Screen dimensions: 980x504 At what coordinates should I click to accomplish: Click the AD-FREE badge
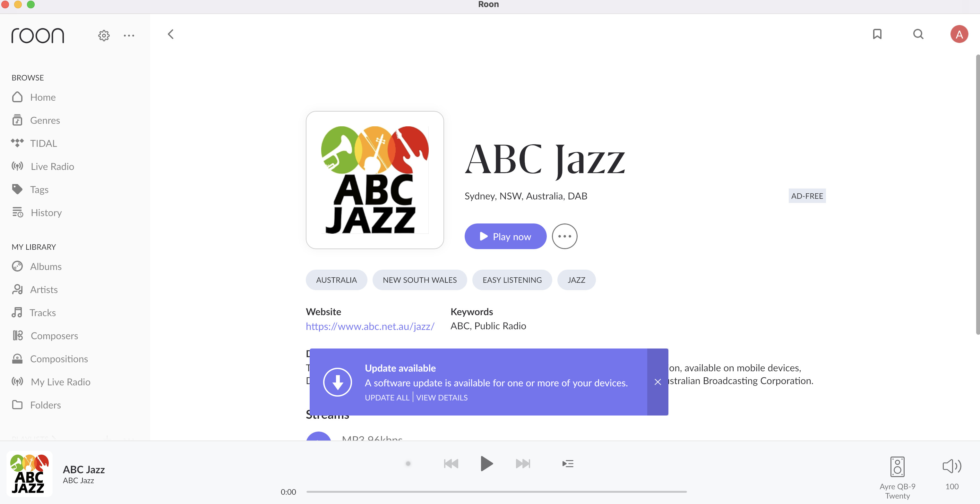807,196
